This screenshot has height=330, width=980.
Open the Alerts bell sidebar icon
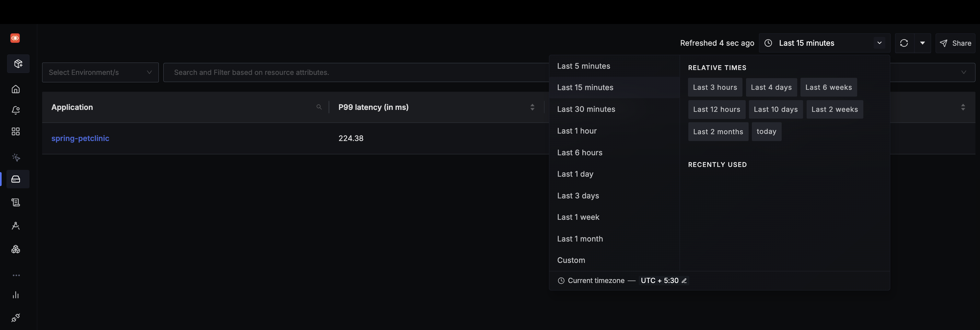click(x=16, y=111)
